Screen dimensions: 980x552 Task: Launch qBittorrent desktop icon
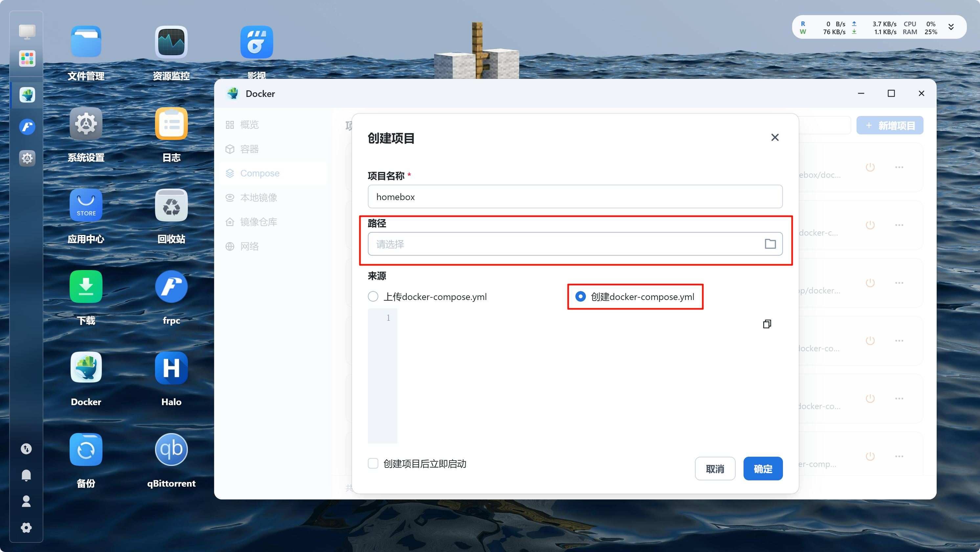pyautogui.click(x=171, y=449)
